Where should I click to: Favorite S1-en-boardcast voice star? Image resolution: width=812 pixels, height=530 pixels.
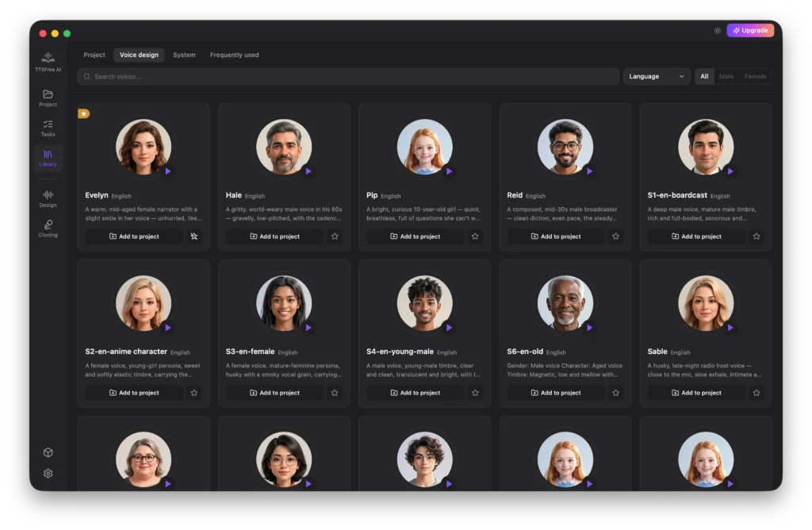756,236
